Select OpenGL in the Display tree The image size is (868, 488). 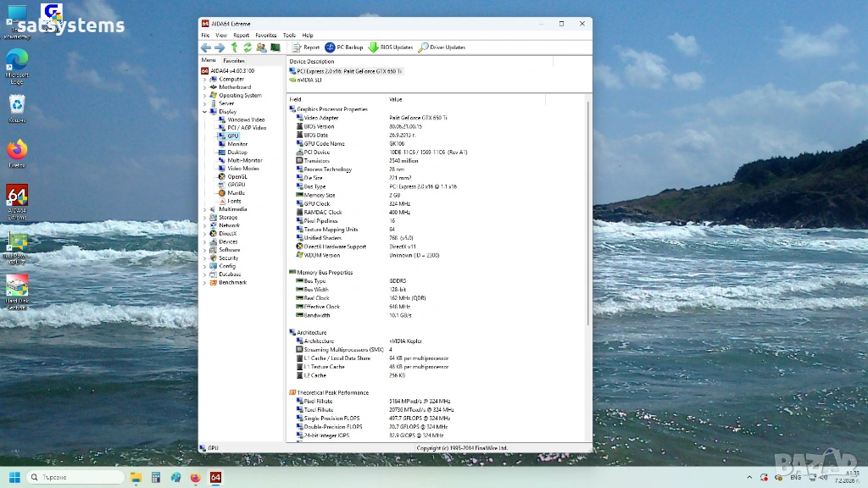pos(237,176)
